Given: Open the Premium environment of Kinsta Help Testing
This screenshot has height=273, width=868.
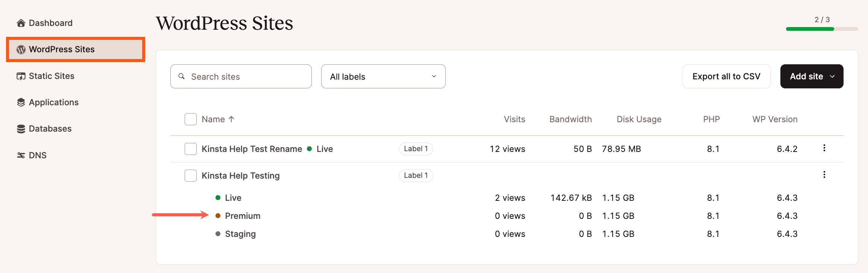Looking at the screenshot, I should click(x=243, y=216).
